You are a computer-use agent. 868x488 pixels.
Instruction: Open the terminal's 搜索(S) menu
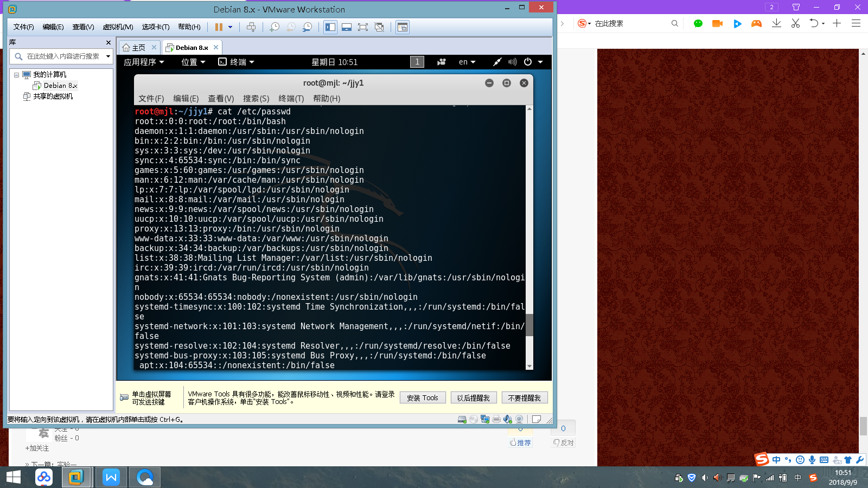coord(256,98)
